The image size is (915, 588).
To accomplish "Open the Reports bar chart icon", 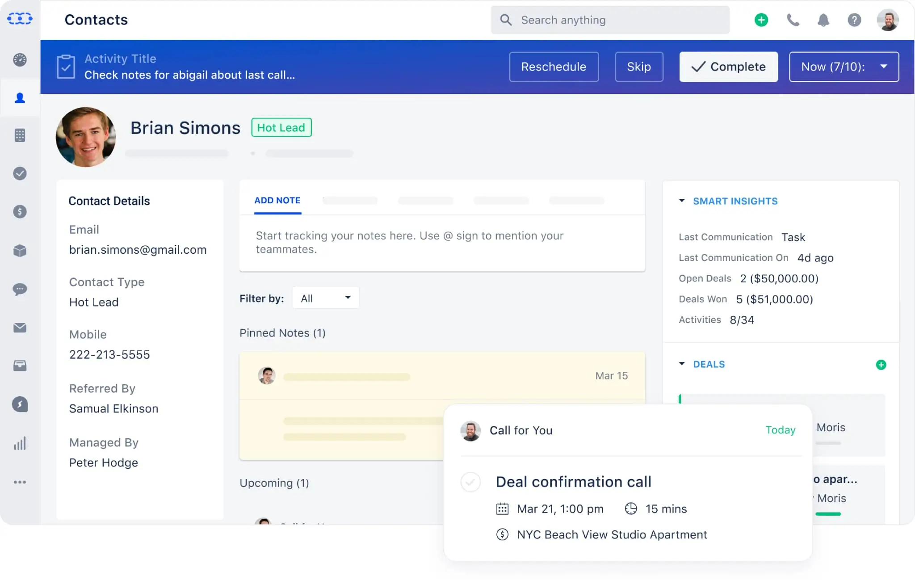I will (x=20, y=443).
